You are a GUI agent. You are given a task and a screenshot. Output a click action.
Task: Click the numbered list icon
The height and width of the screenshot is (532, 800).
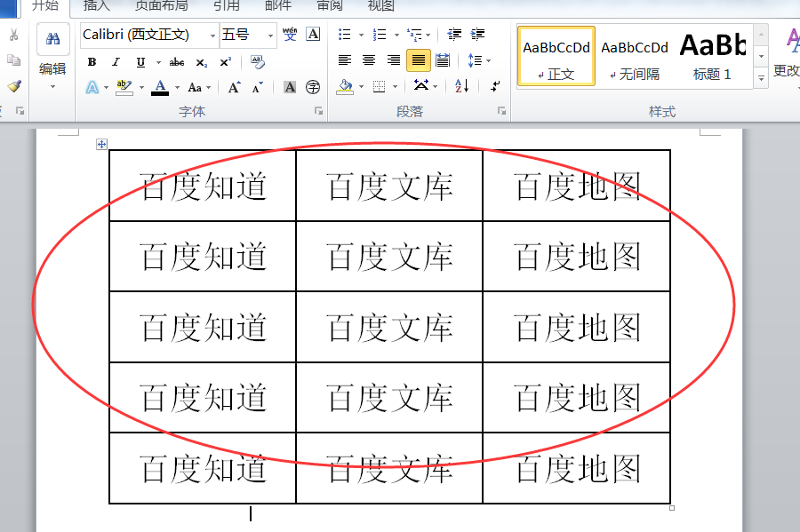tap(379, 35)
